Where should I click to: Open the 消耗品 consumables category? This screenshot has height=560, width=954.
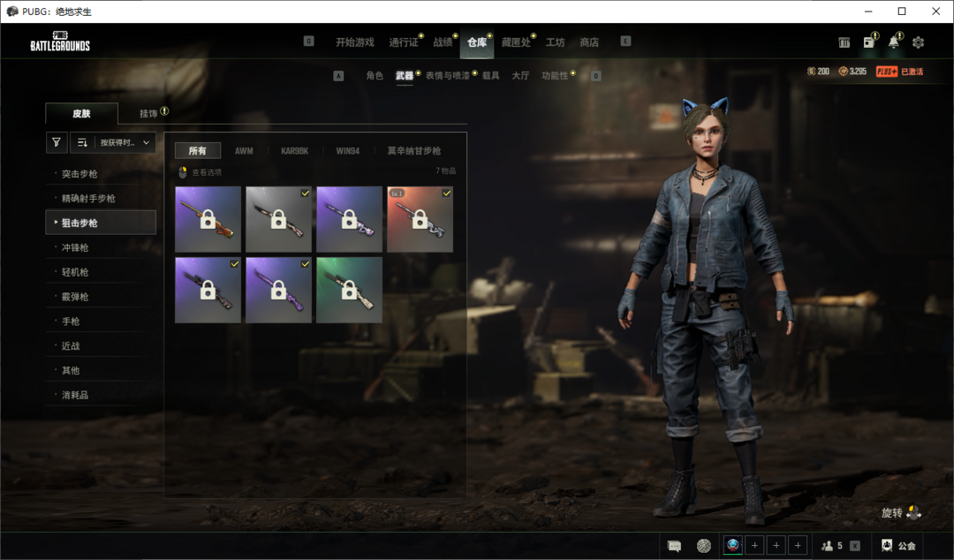click(x=101, y=395)
